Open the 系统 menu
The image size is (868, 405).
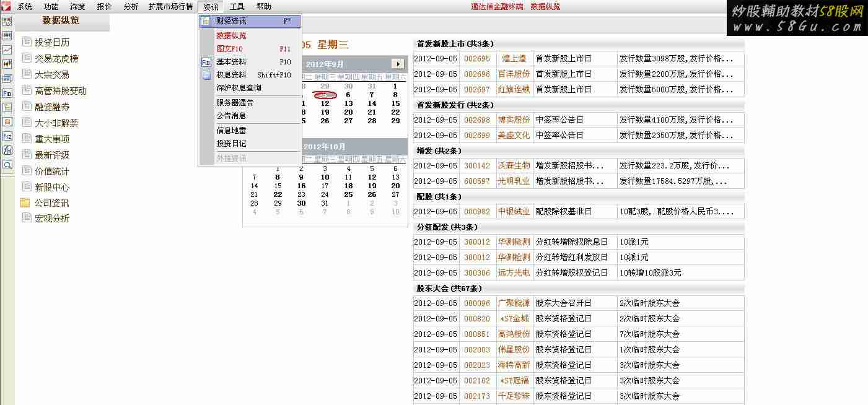(25, 7)
